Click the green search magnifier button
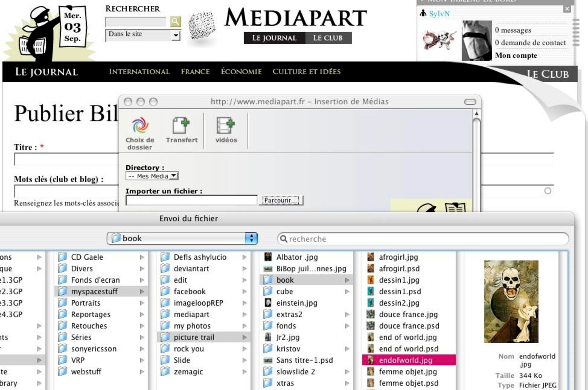This screenshot has height=390, width=588. pos(175,21)
